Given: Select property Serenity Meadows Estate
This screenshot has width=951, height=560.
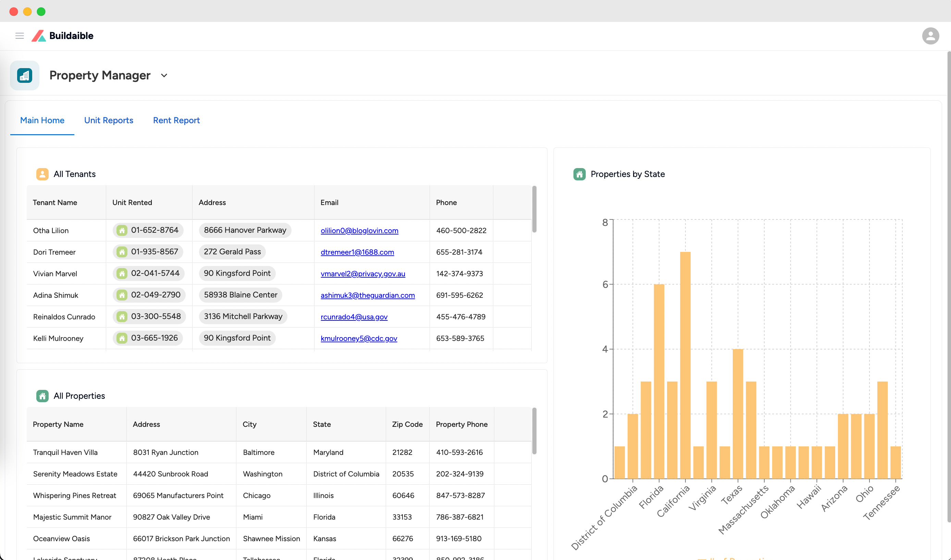Looking at the screenshot, I should (75, 474).
